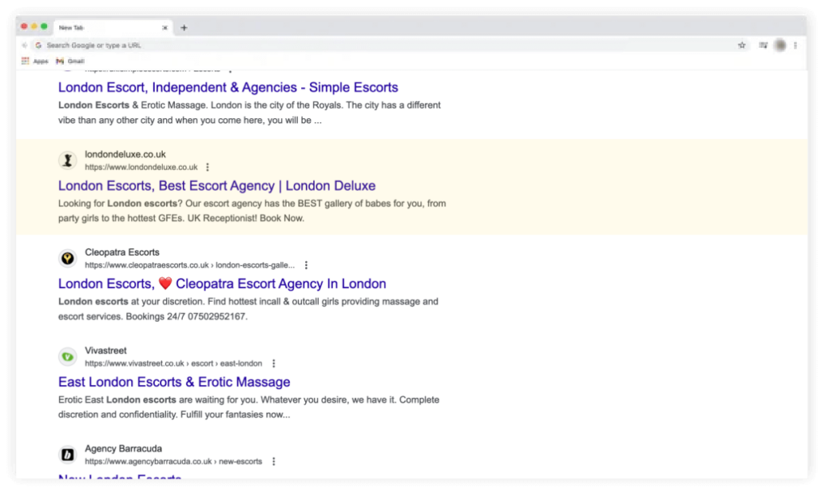Open the Apps bookmark shortcut
Viewport: 829px width, 504px height.
coord(35,61)
